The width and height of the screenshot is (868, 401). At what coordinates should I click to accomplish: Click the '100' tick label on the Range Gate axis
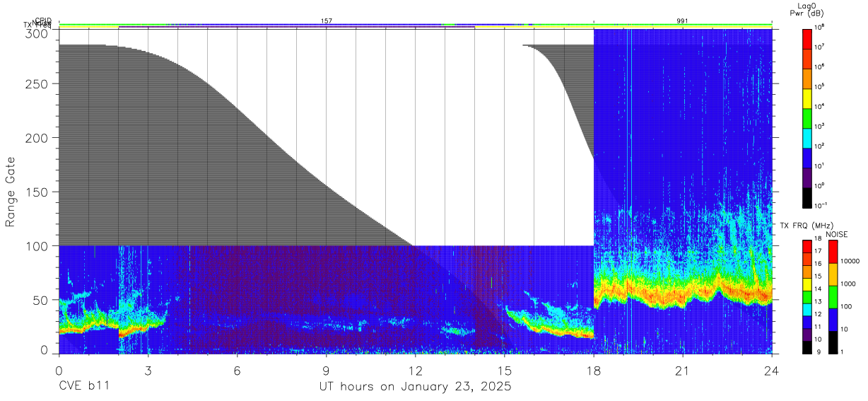pyautogui.click(x=37, y=246)
